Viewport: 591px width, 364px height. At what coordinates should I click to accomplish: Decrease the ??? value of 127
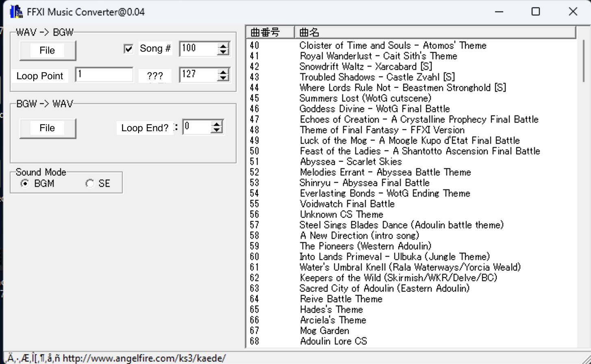click(223, 78)
